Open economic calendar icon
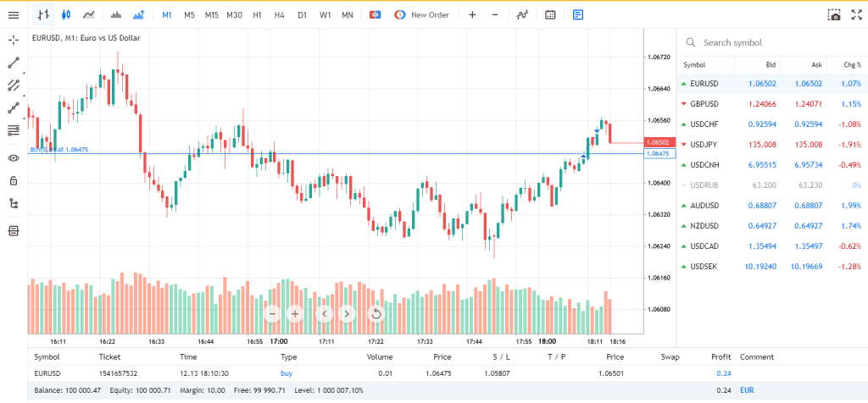 (550, 15)
